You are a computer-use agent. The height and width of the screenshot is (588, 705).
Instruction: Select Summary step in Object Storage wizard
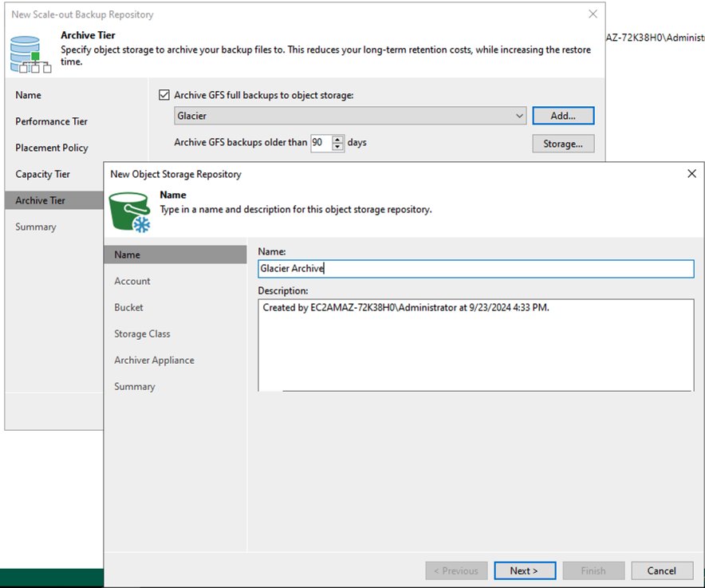point(135,386)
